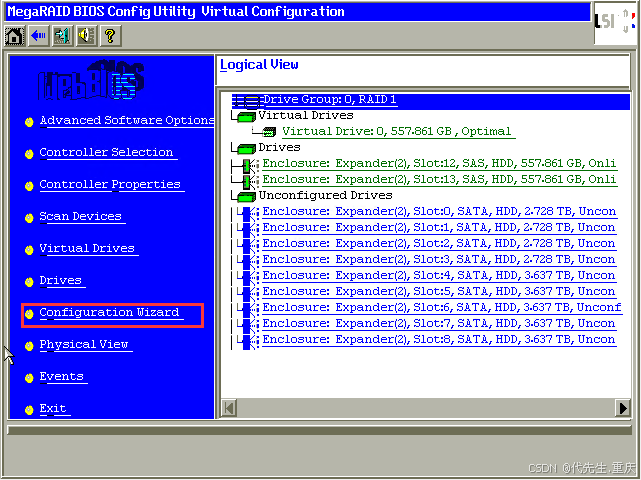Click the Exit link in sidebar

tap(53, 408)
